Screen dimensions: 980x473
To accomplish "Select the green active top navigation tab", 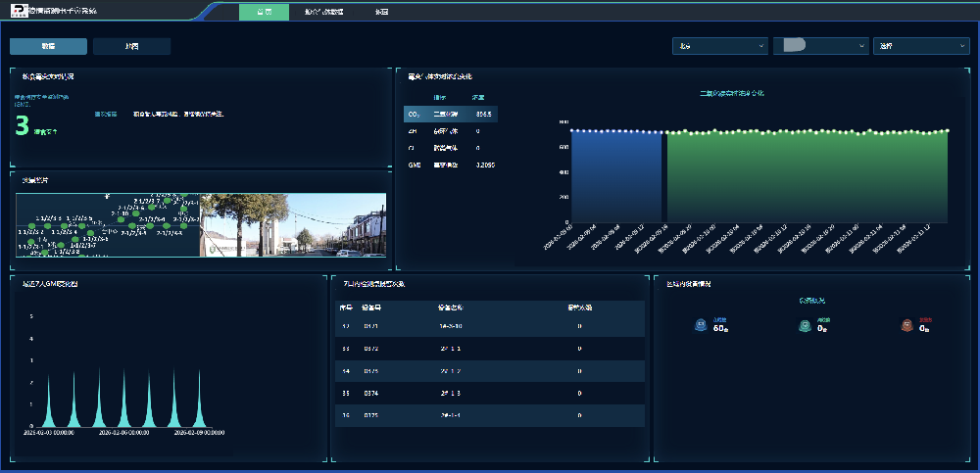I will [x=264, y=12].
